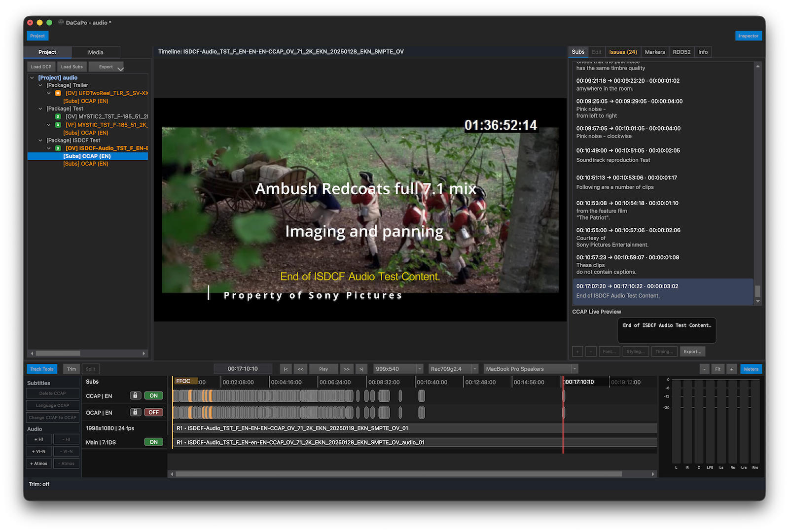The image size is (789, 532).
Task: Toggle Main | 7.1DS audio track ON switch
Action: [153, 442]
